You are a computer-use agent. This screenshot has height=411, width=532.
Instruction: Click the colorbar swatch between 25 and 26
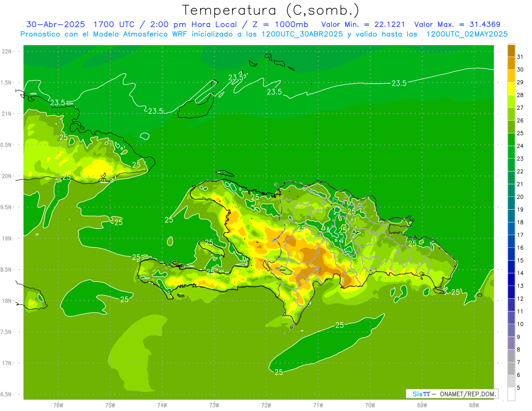click(511, 127)
